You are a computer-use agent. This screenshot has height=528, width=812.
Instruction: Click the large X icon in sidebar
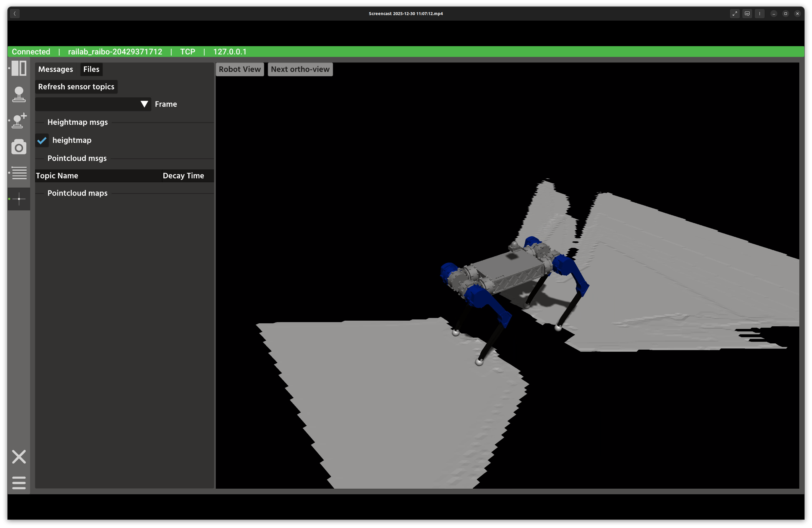19,457
